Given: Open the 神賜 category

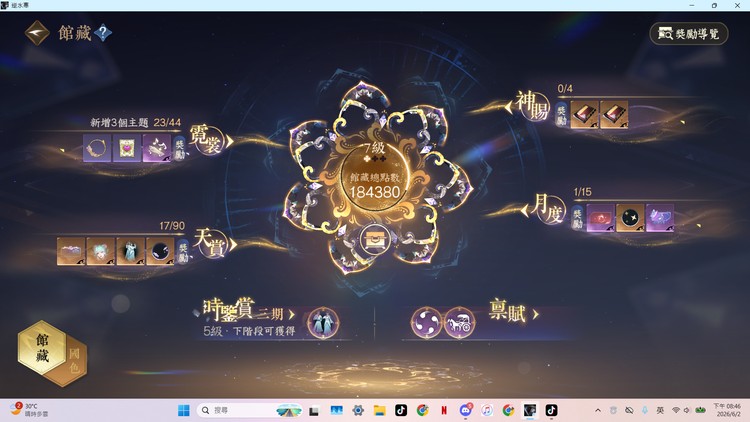Looking at the screenshot, I should coord(529,105).
